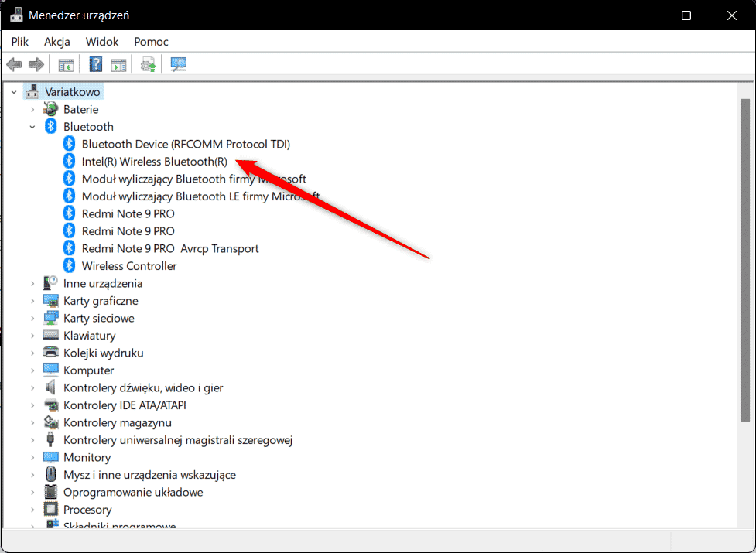This screenshot has height=553, width=756.
Task: Expand the Kontrolery magazynu category
Action: pos(32,422)
